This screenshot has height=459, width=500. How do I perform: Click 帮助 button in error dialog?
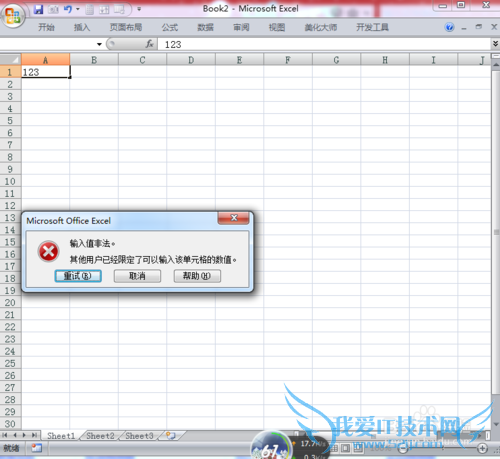coord(197,276)
